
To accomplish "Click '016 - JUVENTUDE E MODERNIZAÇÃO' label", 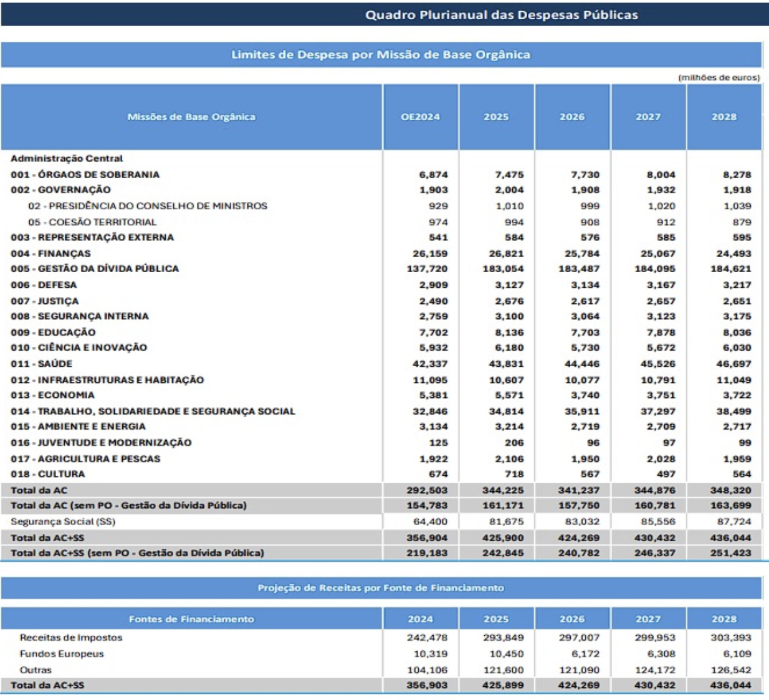I will pyautogui.click(x=101, y=443).
